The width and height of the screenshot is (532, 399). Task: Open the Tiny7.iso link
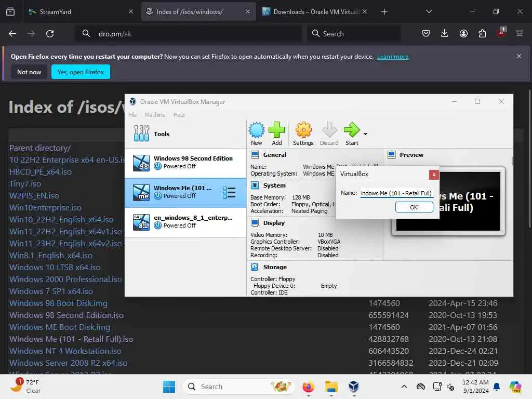point(25,183)
